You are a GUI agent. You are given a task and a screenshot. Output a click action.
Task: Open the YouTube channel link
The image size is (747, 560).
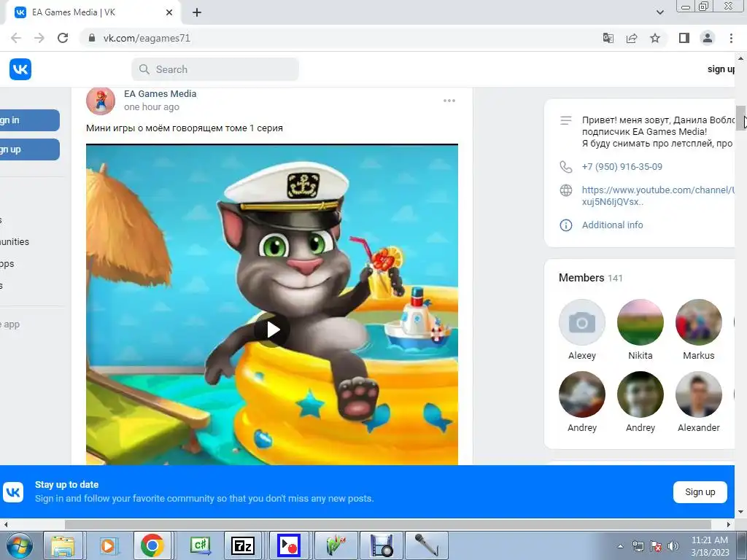(658, 195)
